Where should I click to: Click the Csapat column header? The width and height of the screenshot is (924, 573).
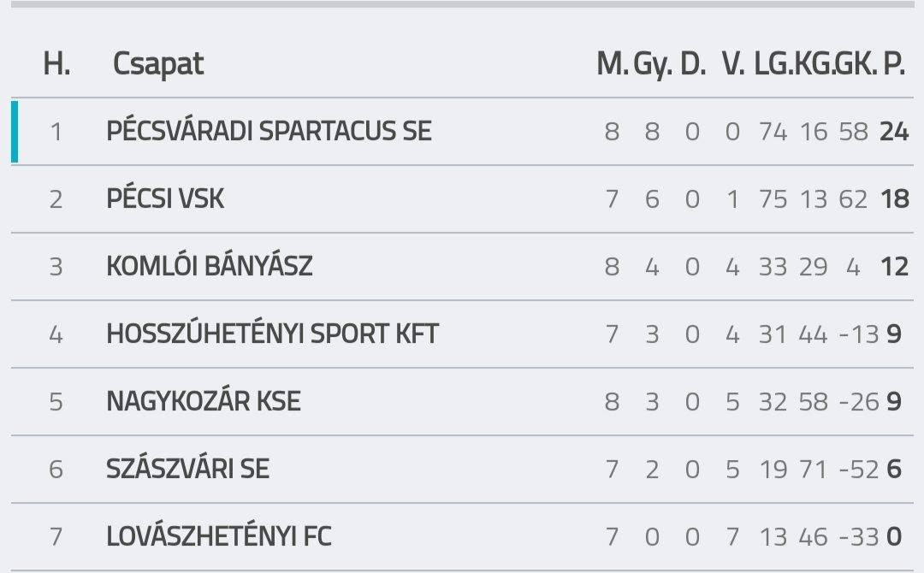(x=158, y=63)
